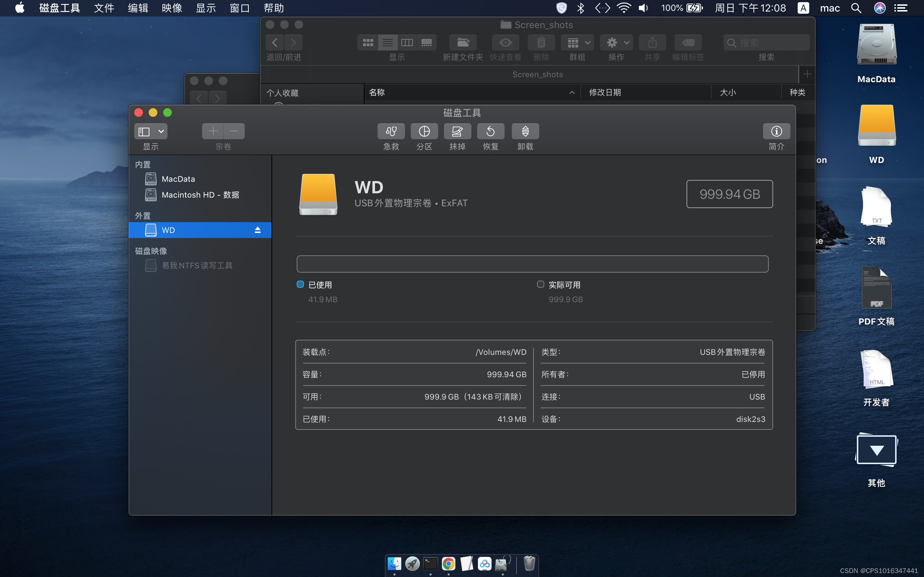Open the 映像 menu in menu bar

(171, 8)
